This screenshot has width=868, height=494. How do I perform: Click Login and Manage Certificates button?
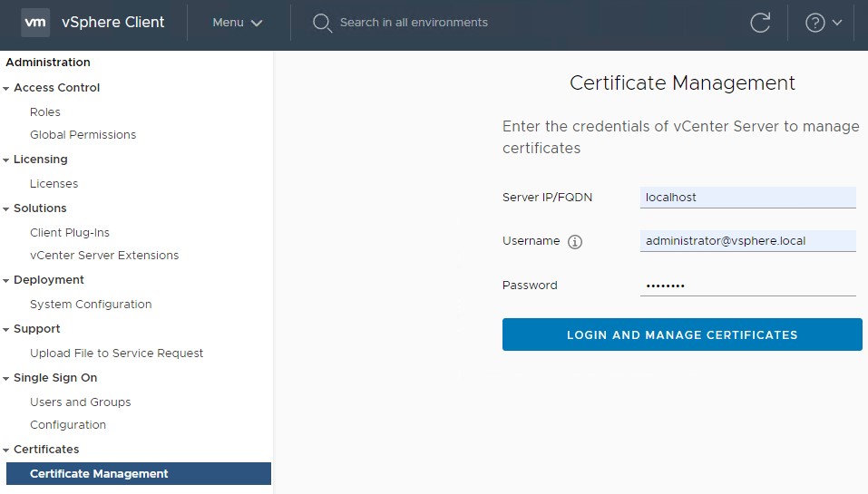point(682,334)
